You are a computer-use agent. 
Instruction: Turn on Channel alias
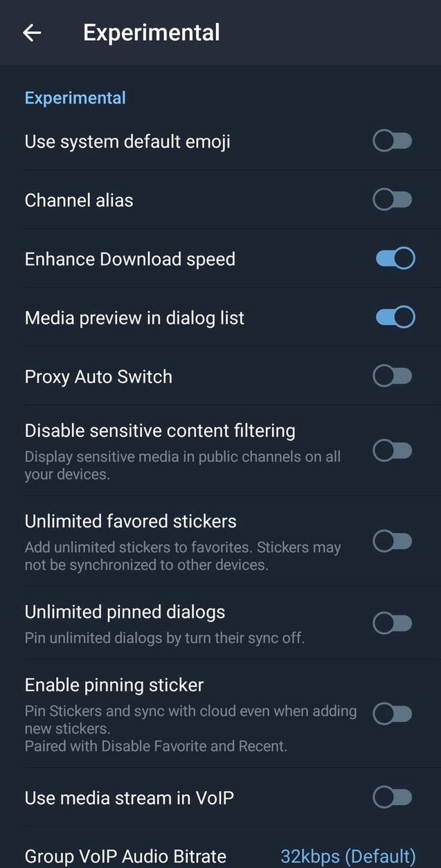click(392, 199)
